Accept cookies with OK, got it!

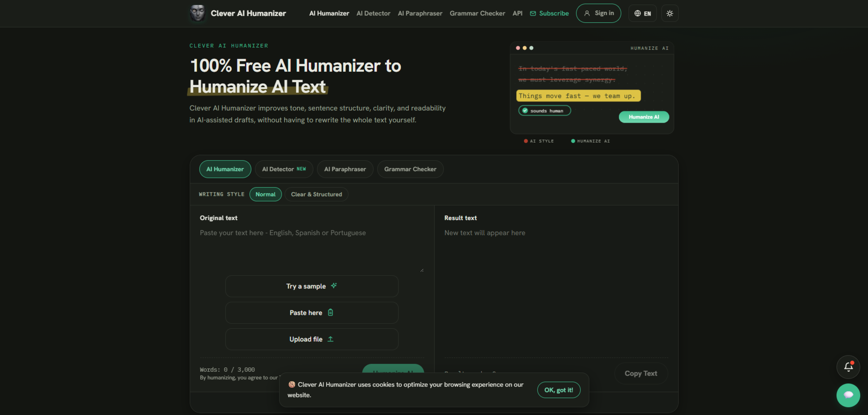559,390
